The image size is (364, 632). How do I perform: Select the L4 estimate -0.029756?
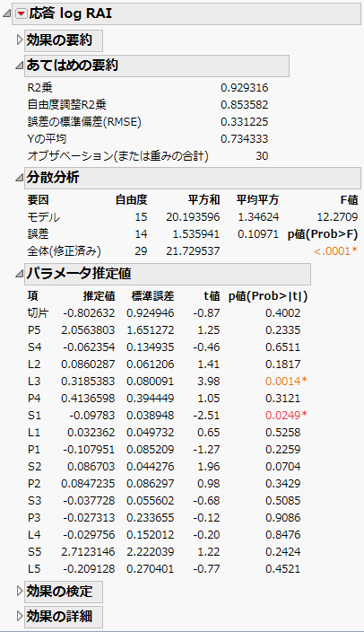pyautogui.click(x=89, y=534)
